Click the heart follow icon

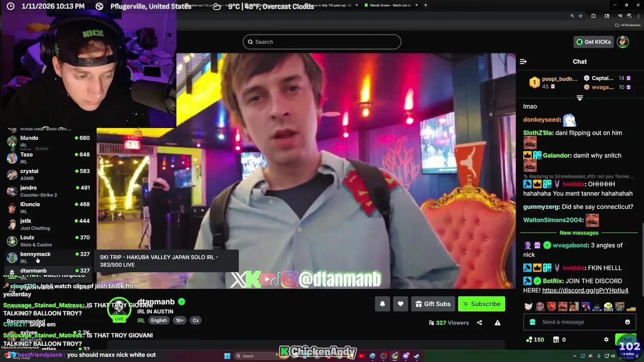tap(400, 304)
